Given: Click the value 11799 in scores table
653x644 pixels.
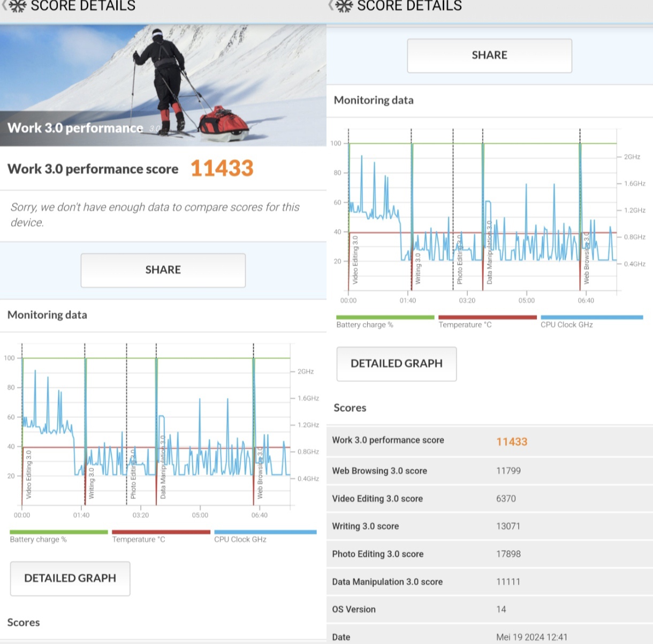Looking at the screenshot, I should pyautogui.click(x=508, y=471).
